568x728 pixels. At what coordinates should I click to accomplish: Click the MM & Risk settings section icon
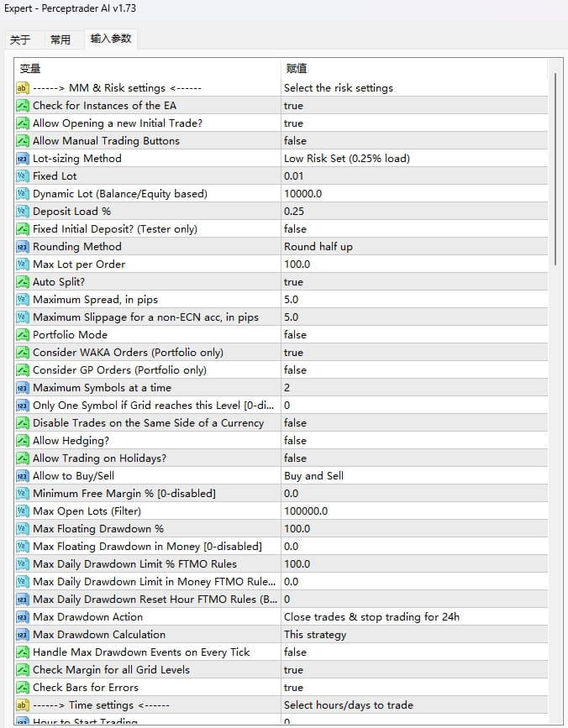(x=23, y=88)
